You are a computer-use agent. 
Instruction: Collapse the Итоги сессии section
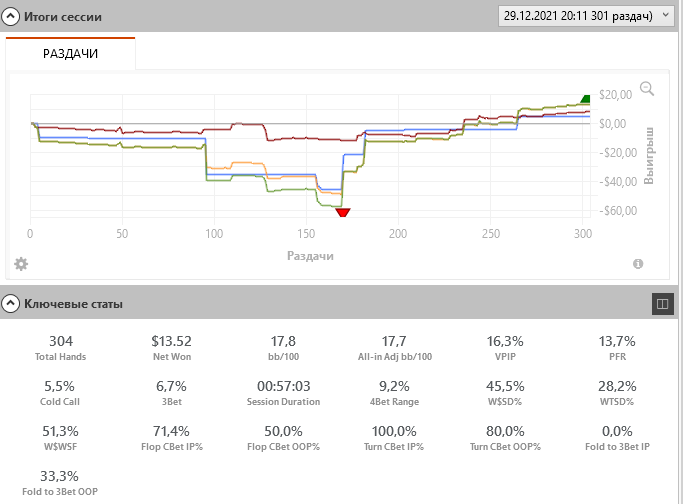point(12,17)
